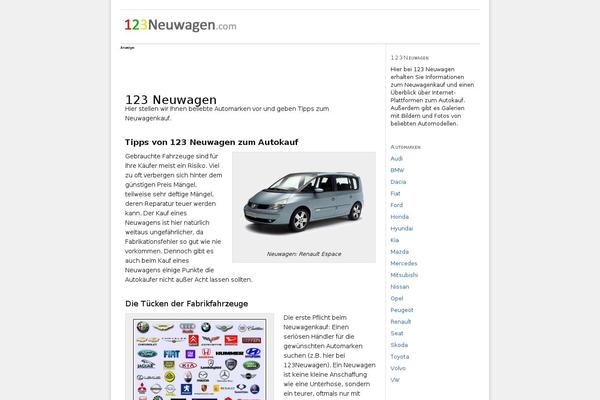The width and height of the screenshot is (600, 400).
Task: Select Skoda from the Automarken menu
Action: tap(398, 344)
